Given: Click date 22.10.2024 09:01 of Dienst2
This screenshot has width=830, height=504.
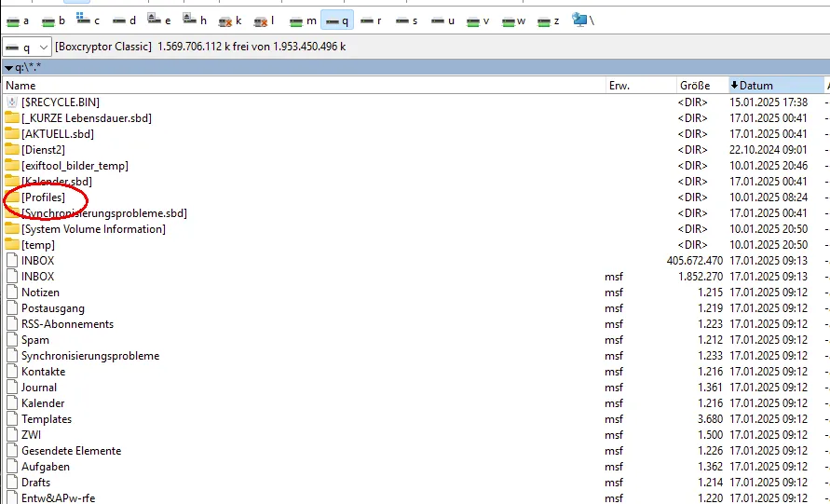Looking at the screenshot, I should [769, 150].
